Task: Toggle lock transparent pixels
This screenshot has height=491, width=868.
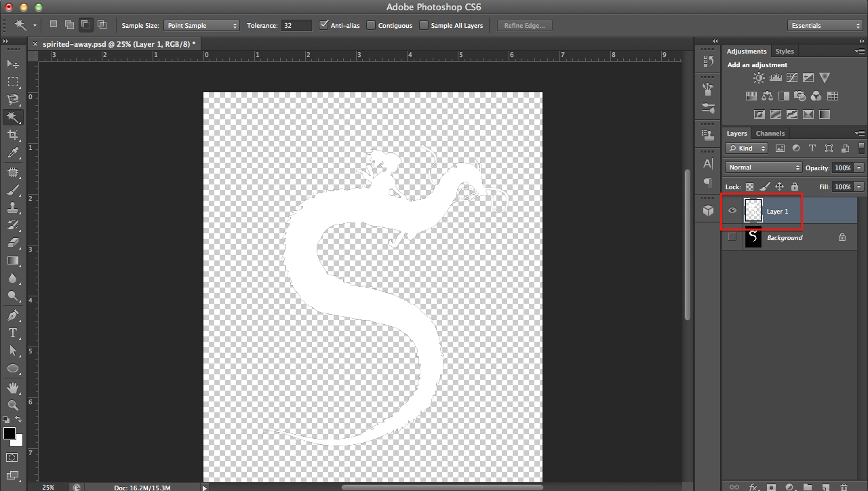Action: coord(750,186)
